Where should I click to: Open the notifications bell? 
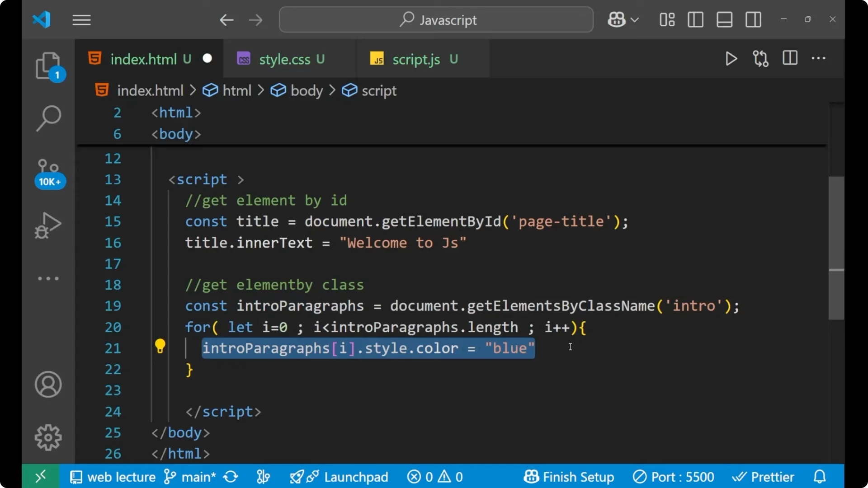coord(819,476)
